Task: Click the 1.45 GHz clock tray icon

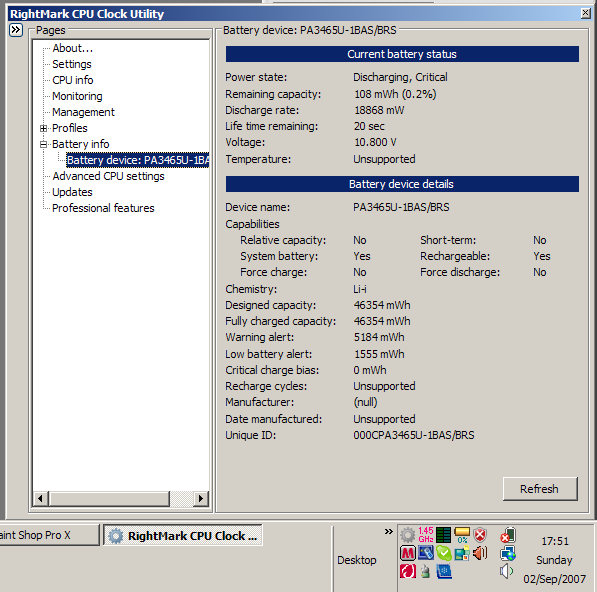Action: (425, 535)
